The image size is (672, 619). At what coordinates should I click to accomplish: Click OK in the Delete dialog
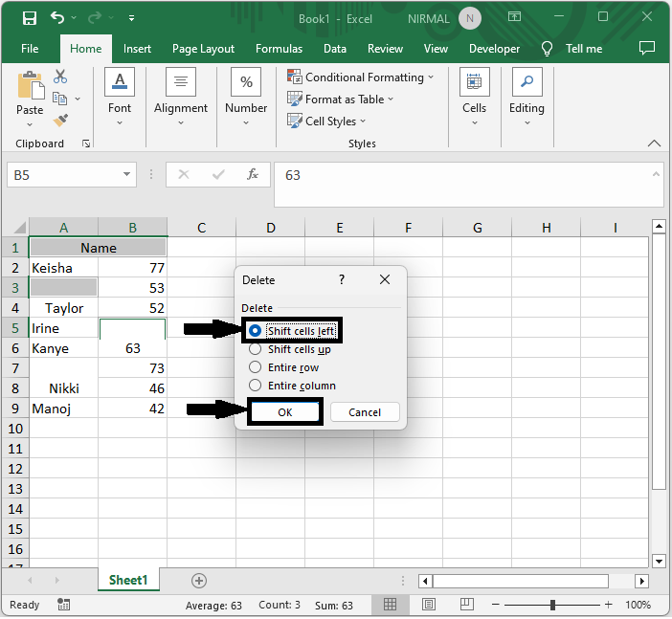click(x=285, y=412)
